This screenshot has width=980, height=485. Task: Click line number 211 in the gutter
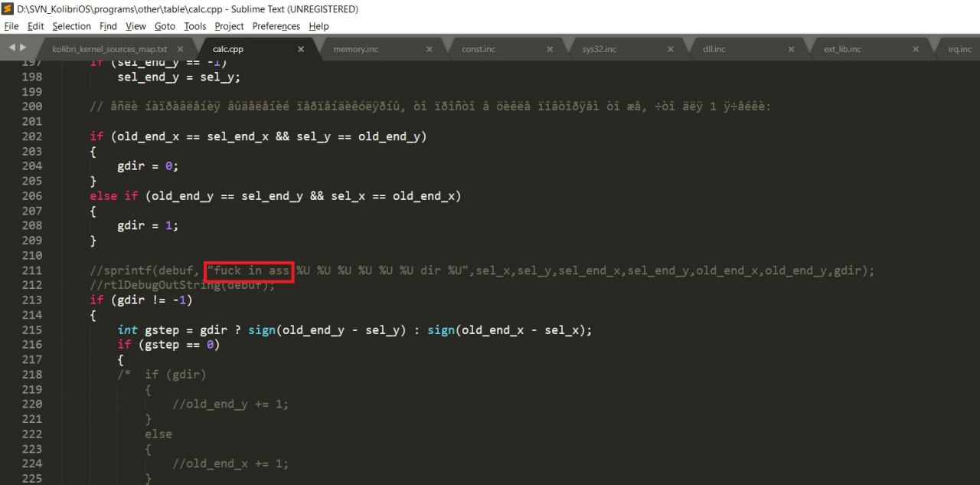click(32, 270)
